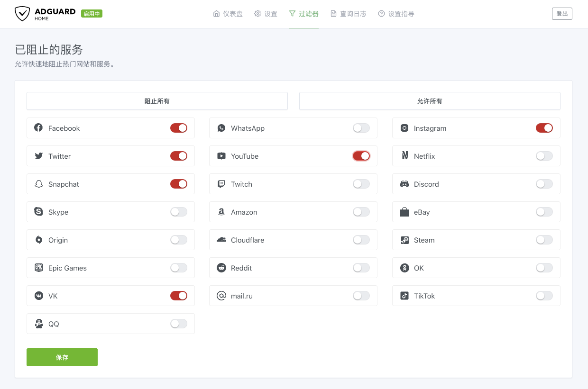Turn off the Snapchat block switch
The width and height of the screenshot is (588, 389).
(179, 184)
